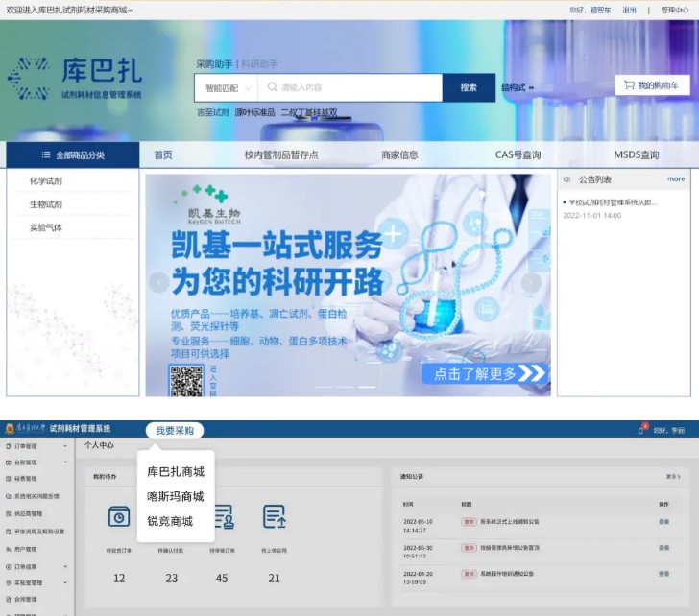699x616 pixels.
Task: Open 全部商品分类 category menu
Action: [73, 155]
